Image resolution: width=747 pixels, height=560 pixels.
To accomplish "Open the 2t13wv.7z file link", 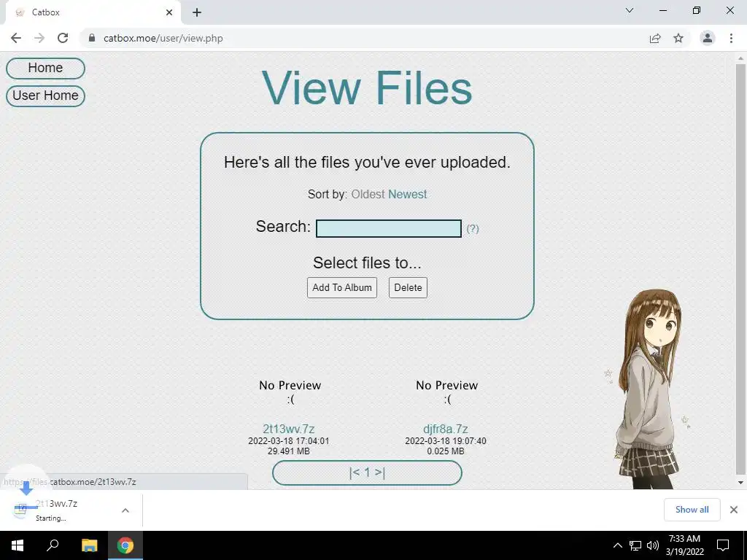I will pyautogui.click(x=289, y=429).
